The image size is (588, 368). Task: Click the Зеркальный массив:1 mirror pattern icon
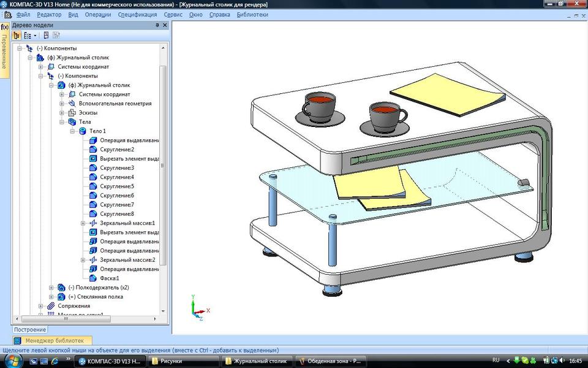pyautogui.click(x=94, y=223)
